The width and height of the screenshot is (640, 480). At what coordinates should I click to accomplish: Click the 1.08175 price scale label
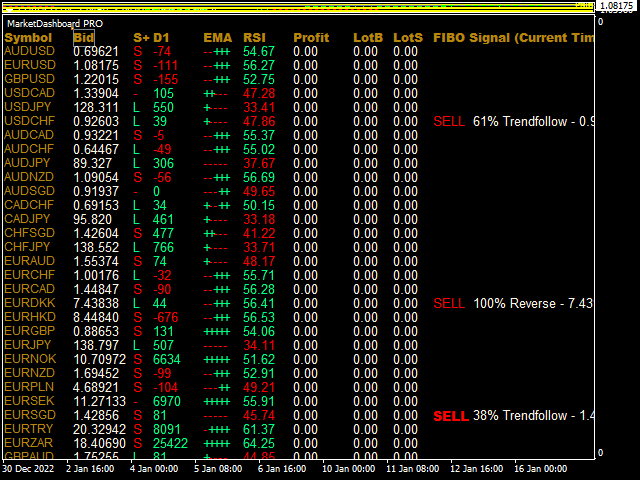pyautogui.click(x=616, y=5)
